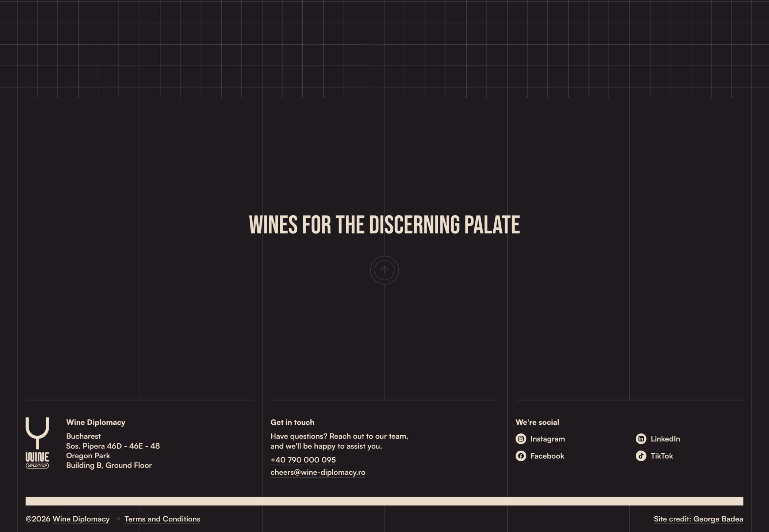Click the scroll-to-top arrow circle button
Viewport: 769px width, 532px height.
(384, 270)
